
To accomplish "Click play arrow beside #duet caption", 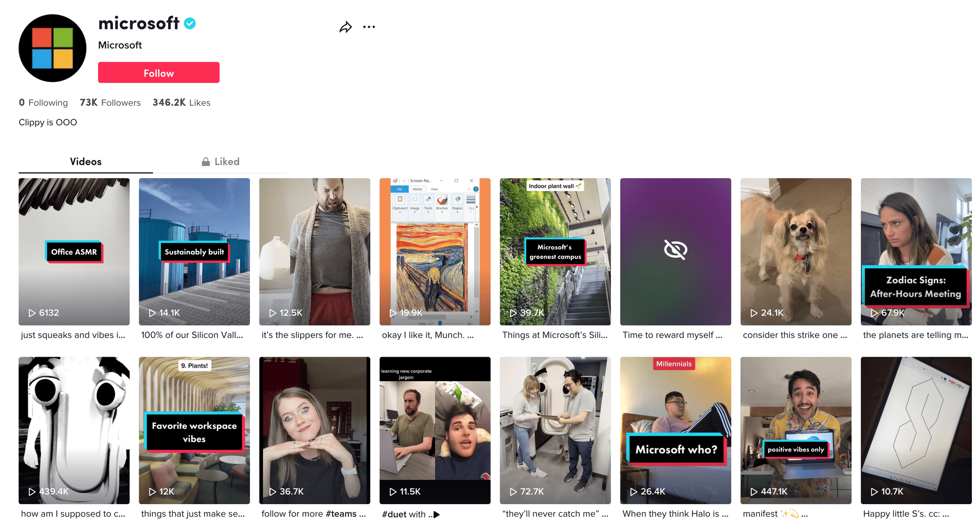I will tap(437, 515).
